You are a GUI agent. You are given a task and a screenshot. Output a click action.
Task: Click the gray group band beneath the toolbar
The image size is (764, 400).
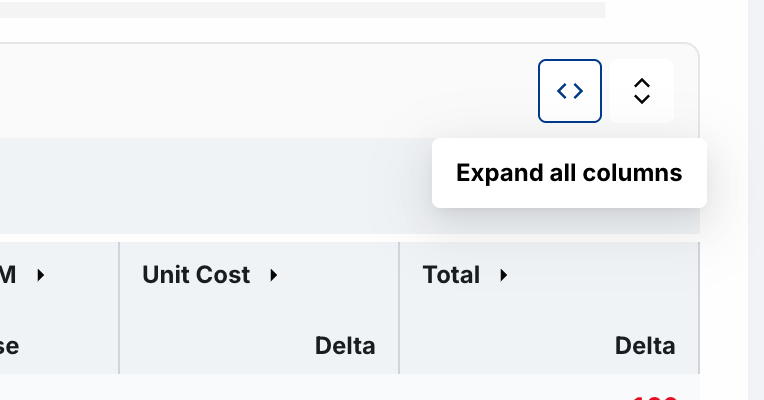(214, 186)
